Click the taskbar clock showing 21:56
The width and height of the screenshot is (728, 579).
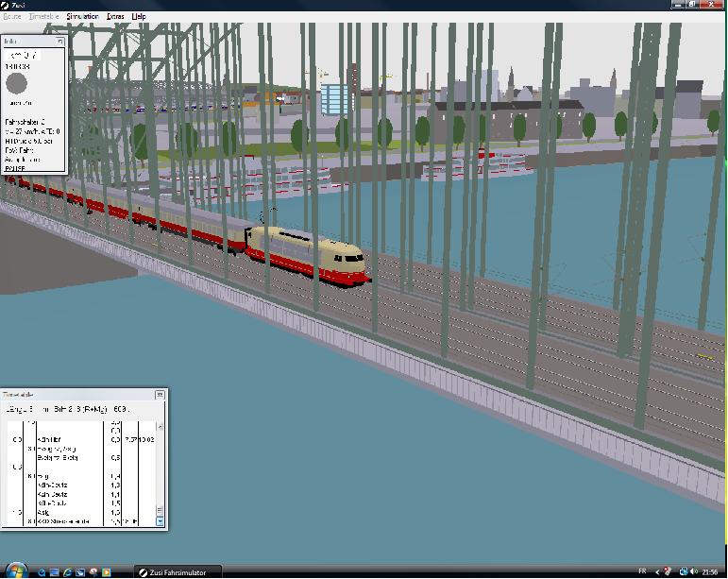[710, 572]
